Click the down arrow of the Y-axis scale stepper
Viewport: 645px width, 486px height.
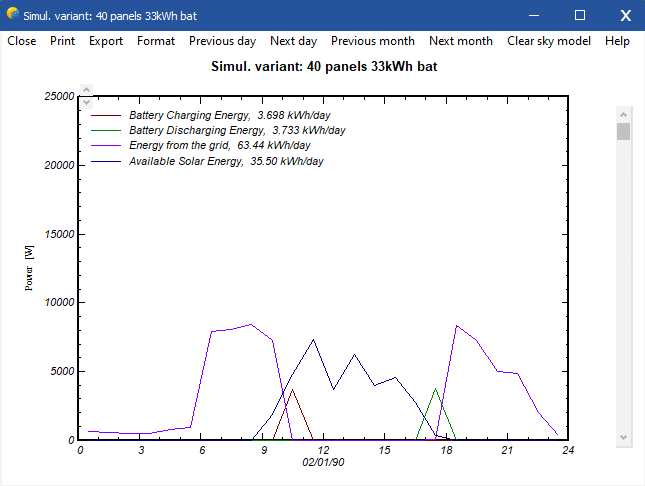(x=86, y=102)
